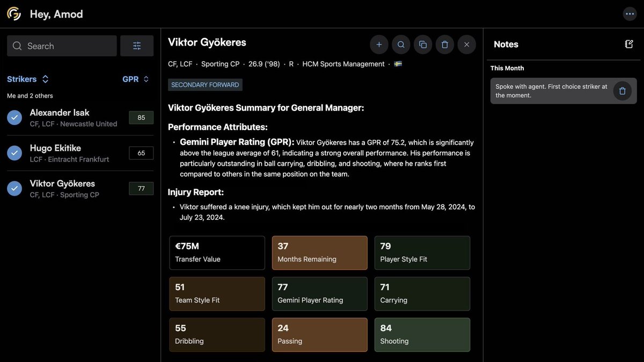Click the Viktor Gyökeres panel title
The width and height of the screenshot is (644, 362).
[x=207, y=42]
